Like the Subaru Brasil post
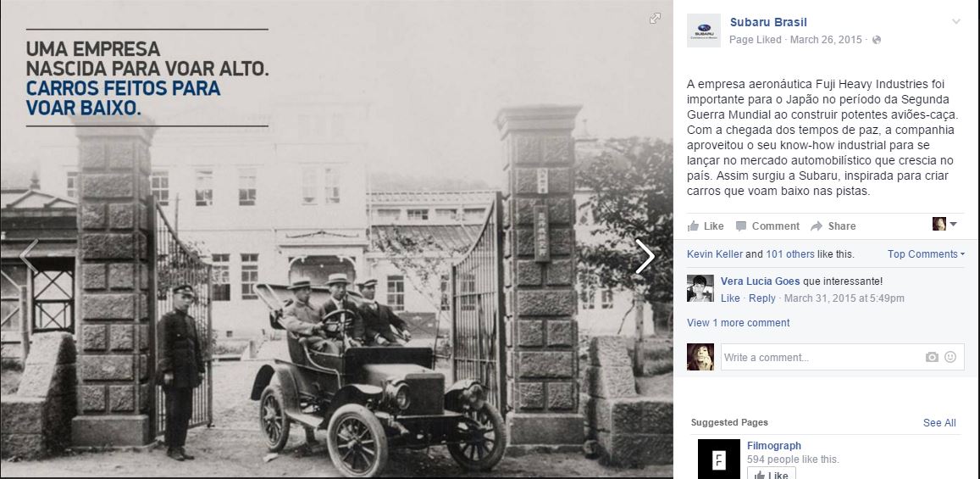 coord(706,226)
